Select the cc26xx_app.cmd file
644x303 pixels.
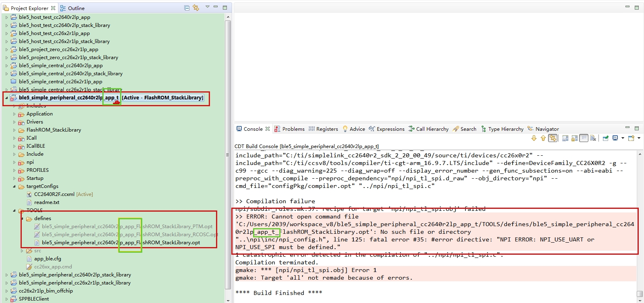coord(49,267)
